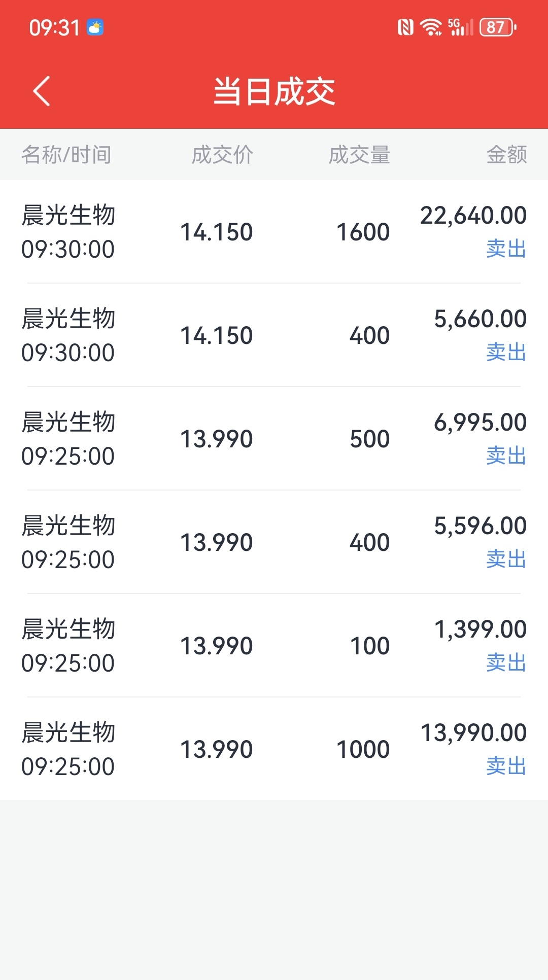Tap the 名称/时间 column header
The height and width of the screenshot is (980, 548).
[66, 155]
